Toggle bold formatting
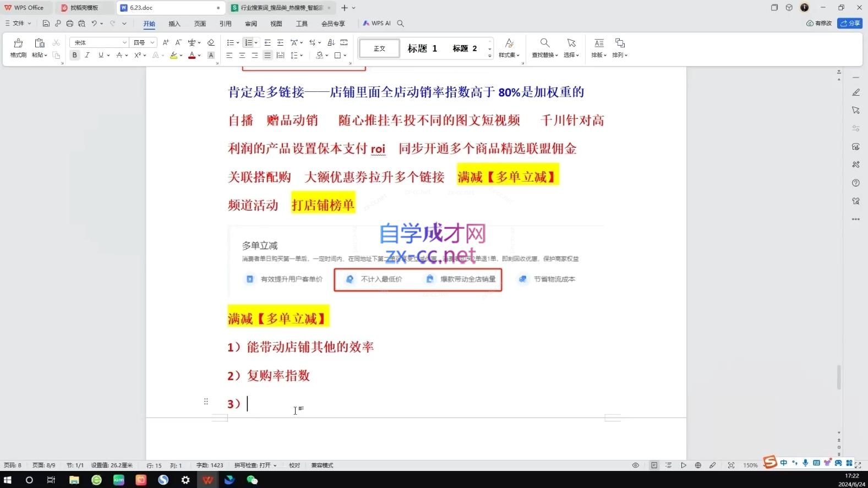This screenshot has height=488, width=868. (x=74, y=55)
